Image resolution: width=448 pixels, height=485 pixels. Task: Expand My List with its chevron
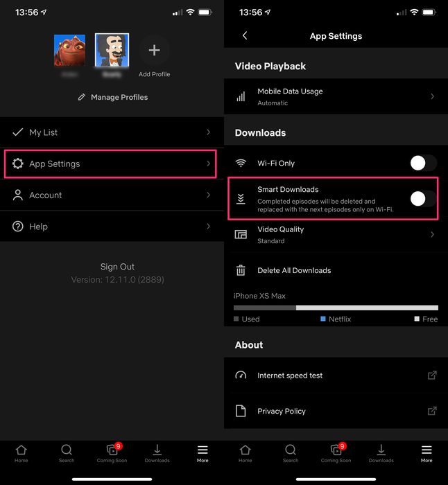pos(208,132)
